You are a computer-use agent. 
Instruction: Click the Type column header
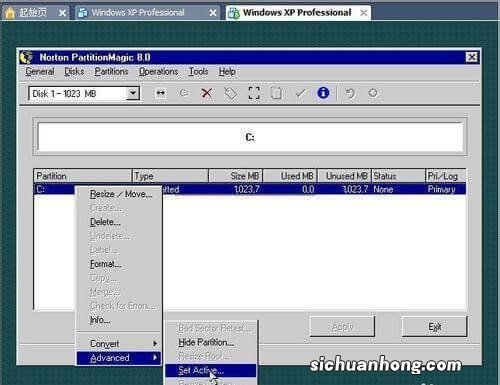(170, 176)
